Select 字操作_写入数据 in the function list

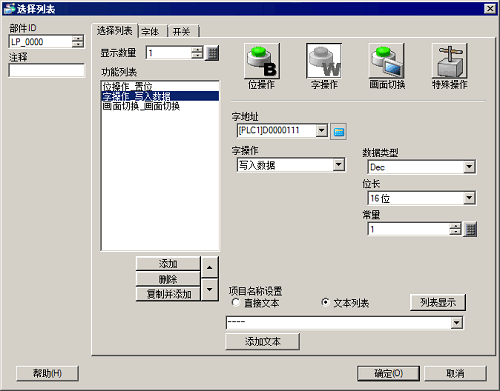160,96
